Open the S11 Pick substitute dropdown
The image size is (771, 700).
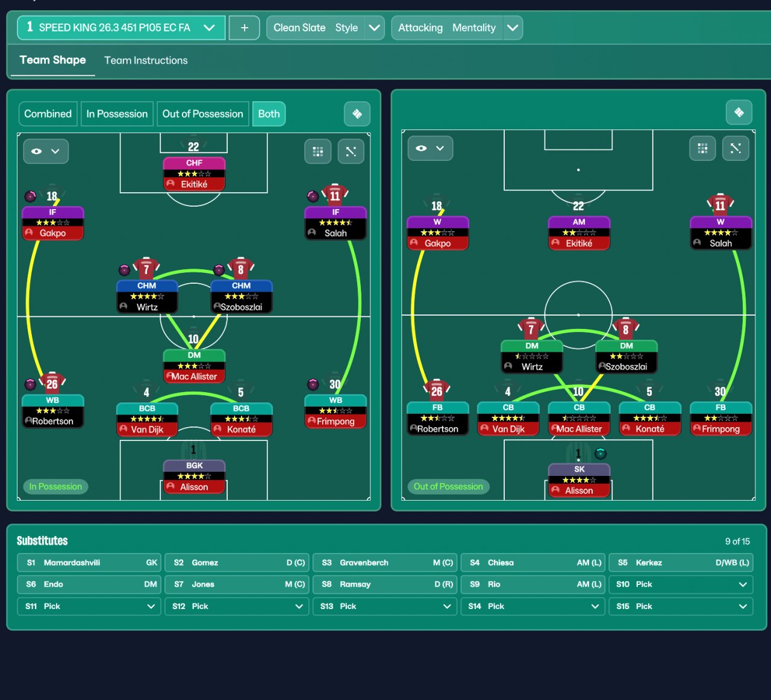coord(89,606)
